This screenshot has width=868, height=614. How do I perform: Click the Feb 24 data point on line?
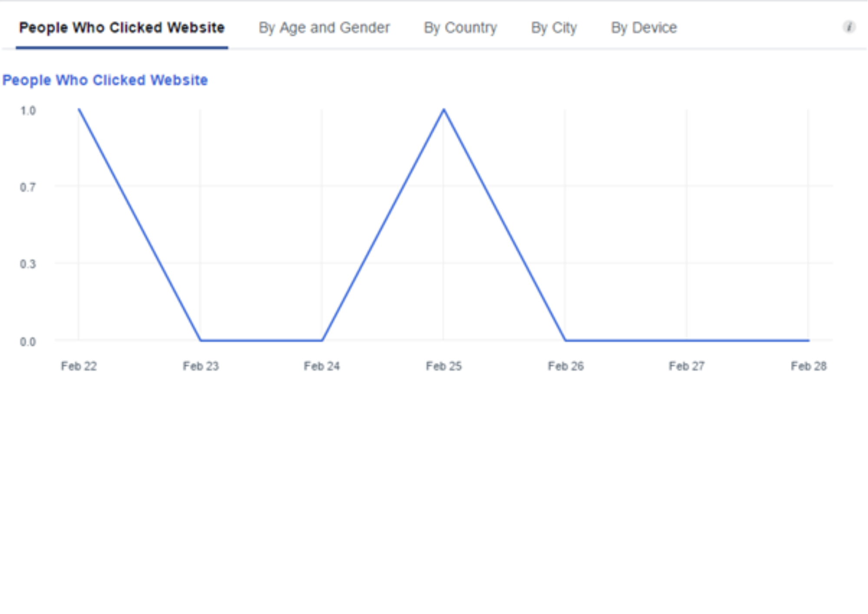(x=322, y=340)
